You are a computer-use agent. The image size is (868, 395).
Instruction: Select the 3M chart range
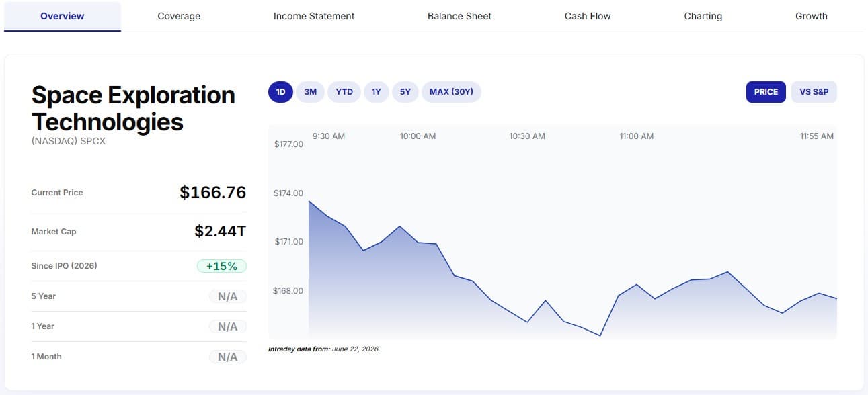pyautogui.click(x=311, y=92)
